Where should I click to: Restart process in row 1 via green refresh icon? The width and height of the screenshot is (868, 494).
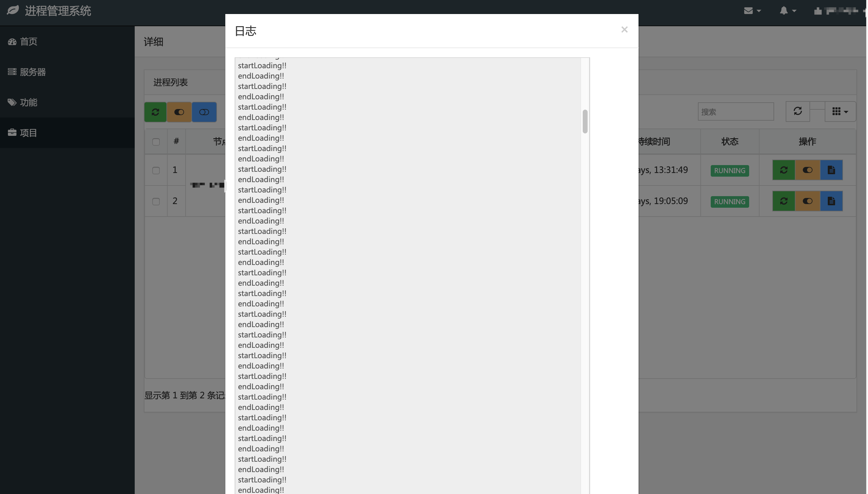[784, 170]
